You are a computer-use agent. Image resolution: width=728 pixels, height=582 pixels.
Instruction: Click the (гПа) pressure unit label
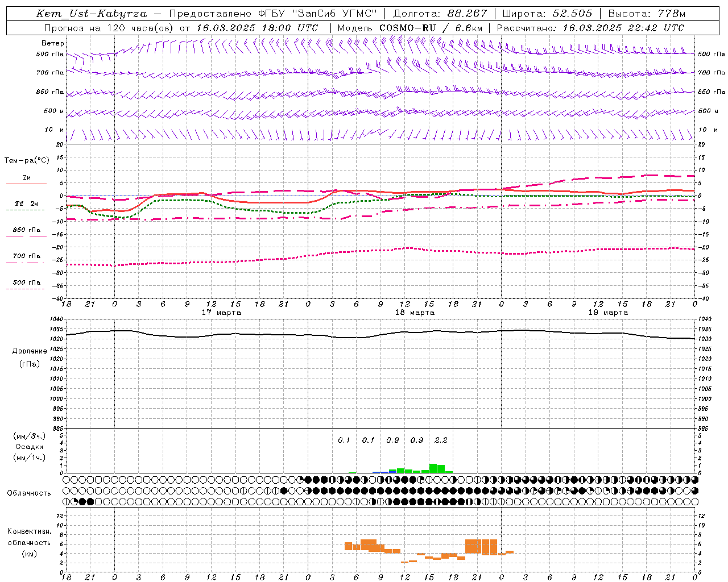pos(30,364)
